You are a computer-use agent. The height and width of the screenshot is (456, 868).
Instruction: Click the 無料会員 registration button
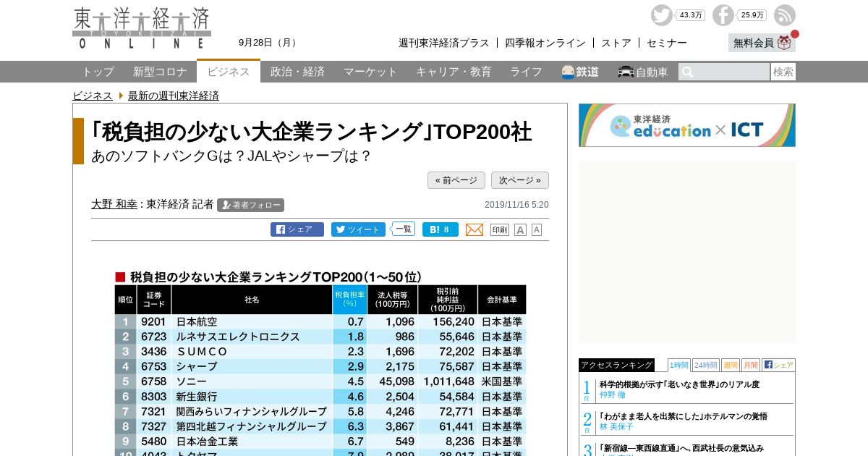tap(762, 43)
